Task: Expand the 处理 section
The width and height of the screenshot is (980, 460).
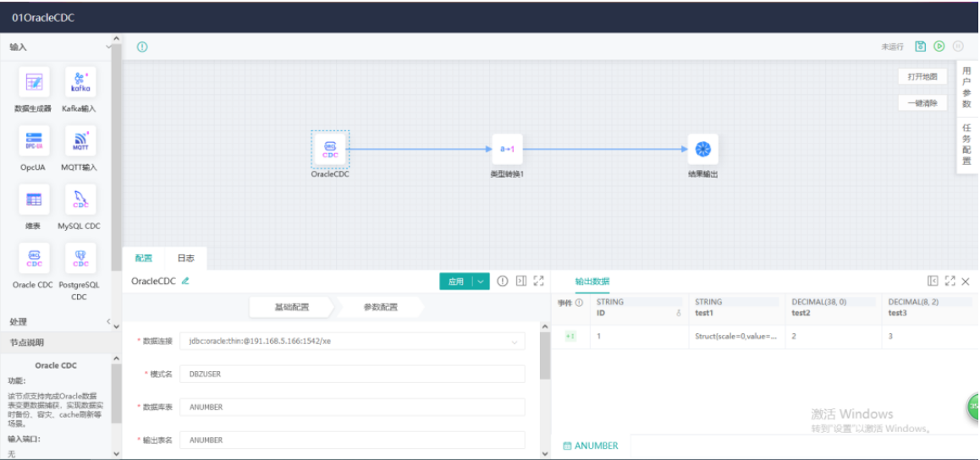Action: (107, 321)
